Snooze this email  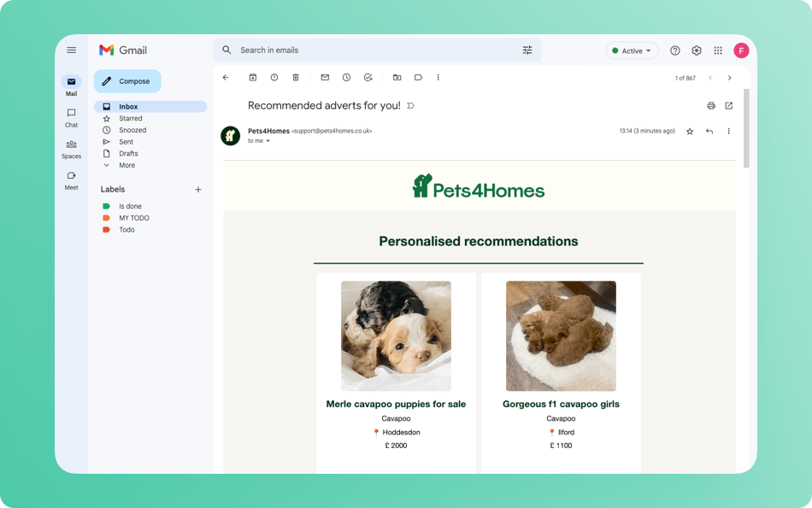346,78
